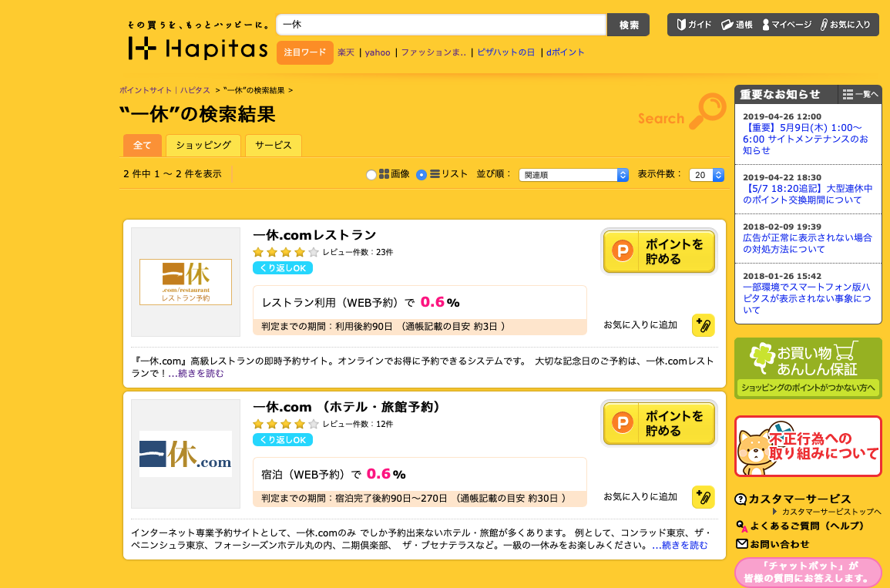Click the 検索 search button
Viewport: 890px width, 588px height.
(628, 25)
